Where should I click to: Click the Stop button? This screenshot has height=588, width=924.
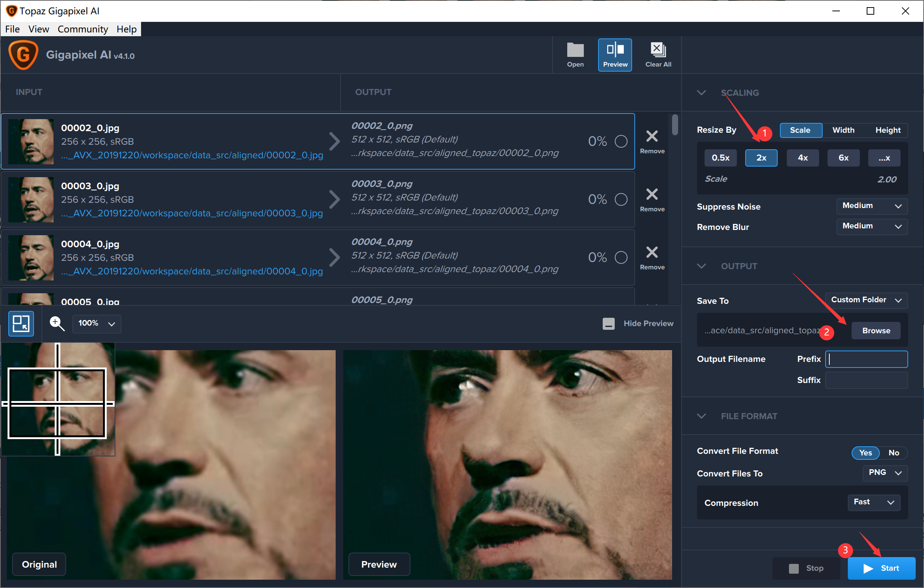click(806, 568)
